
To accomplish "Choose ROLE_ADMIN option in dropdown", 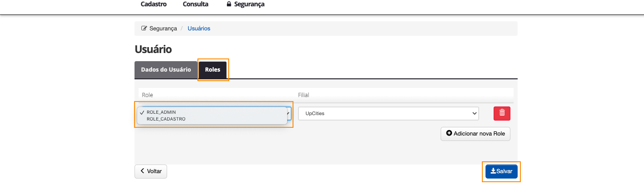I will coord(212,112).
